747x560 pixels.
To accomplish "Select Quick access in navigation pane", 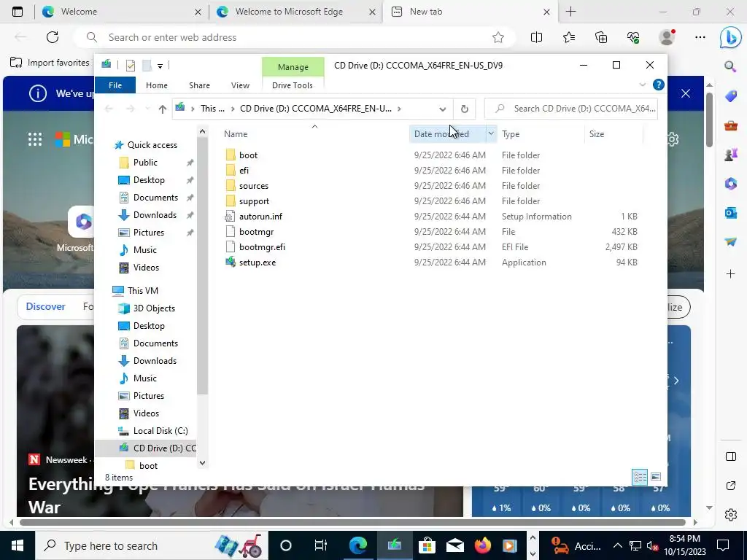I will click(x=152, y=145).
